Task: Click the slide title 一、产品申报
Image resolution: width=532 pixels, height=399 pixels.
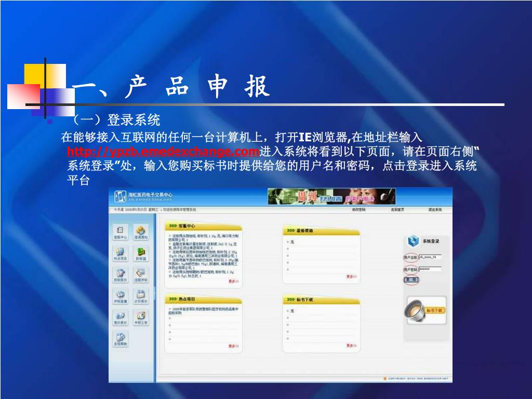Action: click(171, 87)
